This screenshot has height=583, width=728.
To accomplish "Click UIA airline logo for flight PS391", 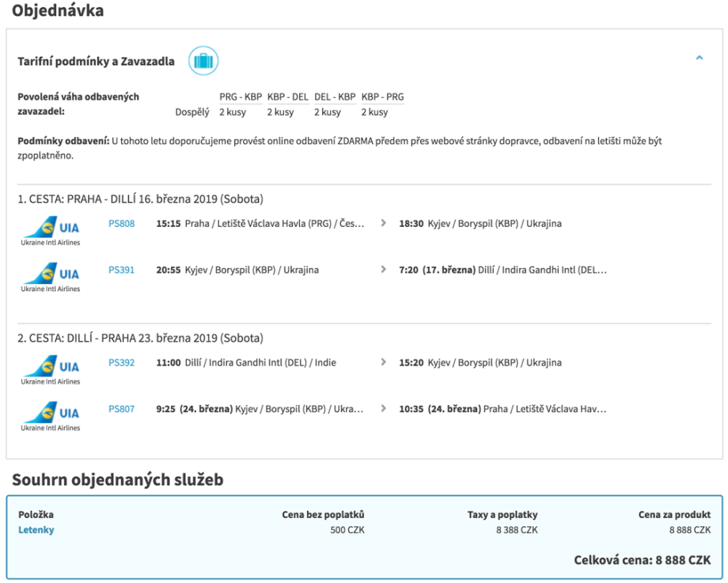I will click(51, 277).
